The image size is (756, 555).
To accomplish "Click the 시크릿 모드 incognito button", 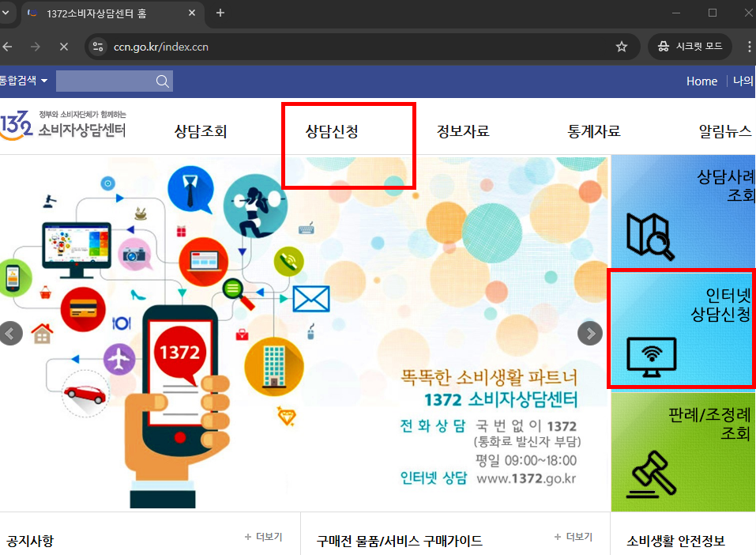I will (x=690, y=47).
